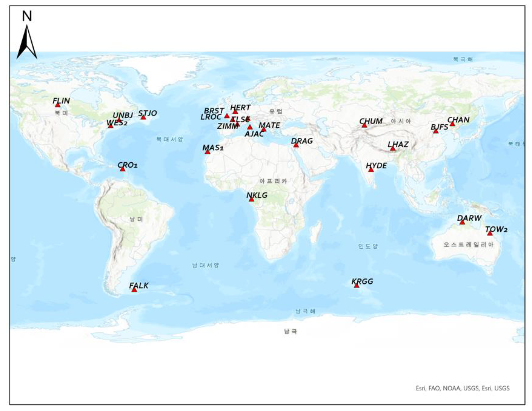Click the DRAG station triangle marker

pyautogui.click(x=296, y=145)
